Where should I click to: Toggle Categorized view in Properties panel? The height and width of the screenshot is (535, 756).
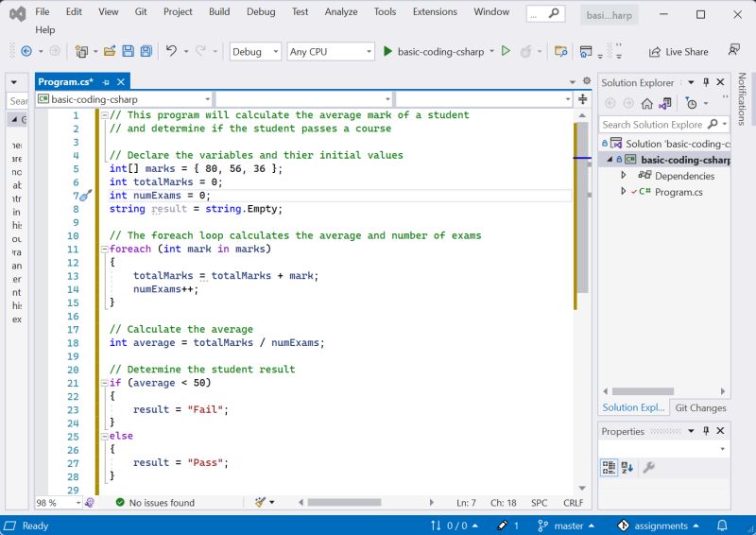click(x=610, y=467)
